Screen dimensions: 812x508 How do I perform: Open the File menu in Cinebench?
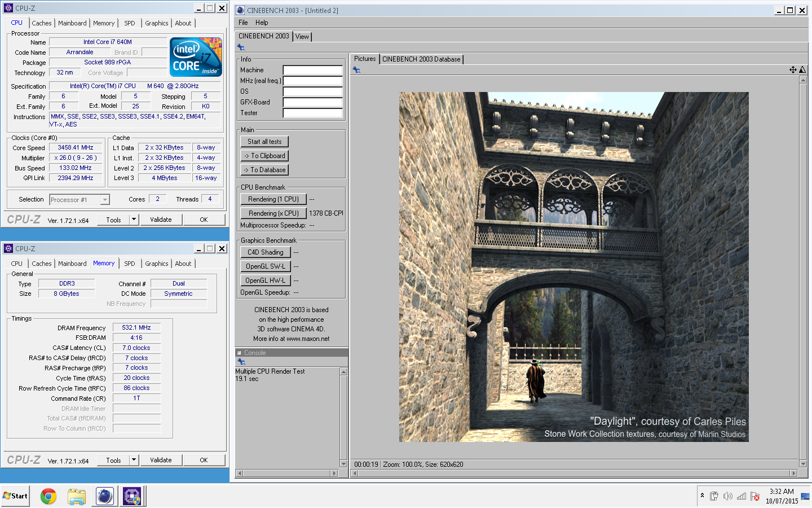coord(243,23)
